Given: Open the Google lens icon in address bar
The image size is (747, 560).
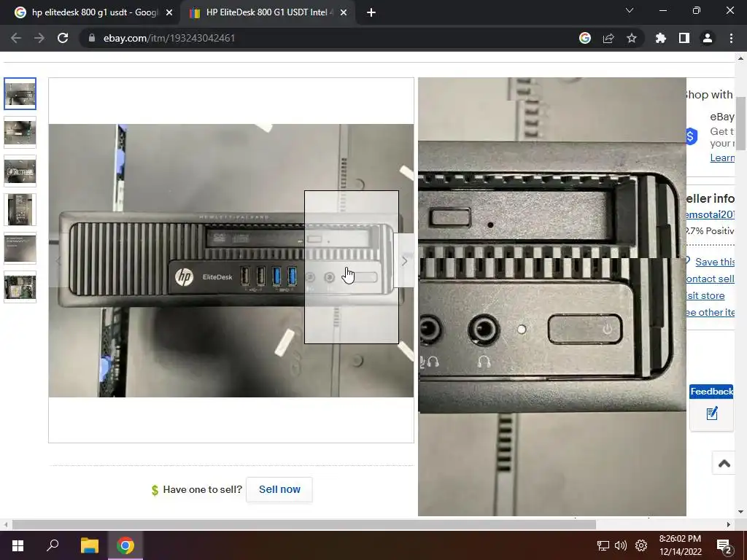Looking at the screenshot, I should 585,38.
